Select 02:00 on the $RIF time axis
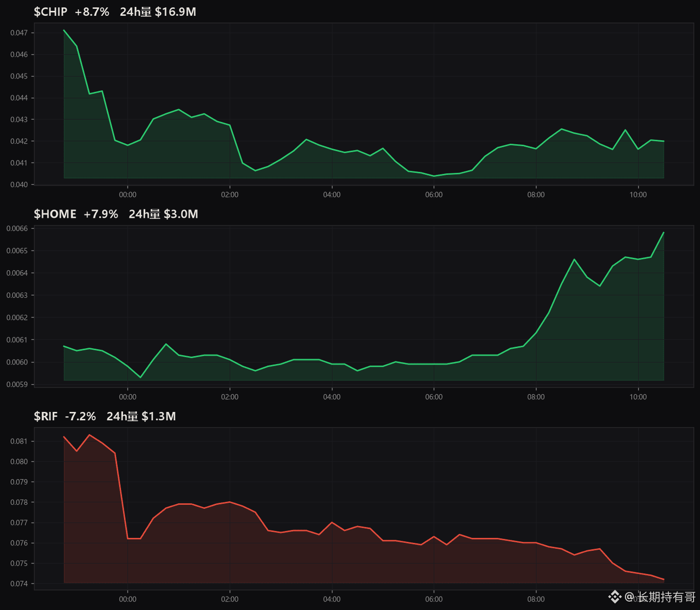Viewport: 700px width, 610px height. pyautogui.click(x=230, y=599)
